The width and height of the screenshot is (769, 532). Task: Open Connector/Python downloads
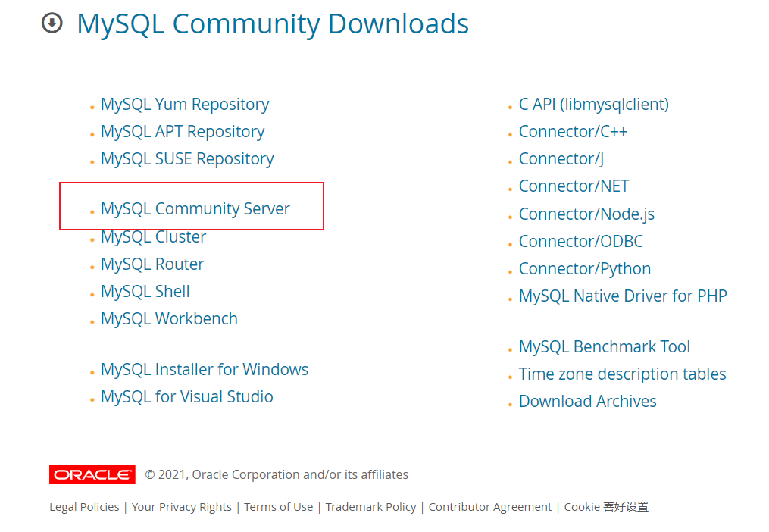pos(584,268)
